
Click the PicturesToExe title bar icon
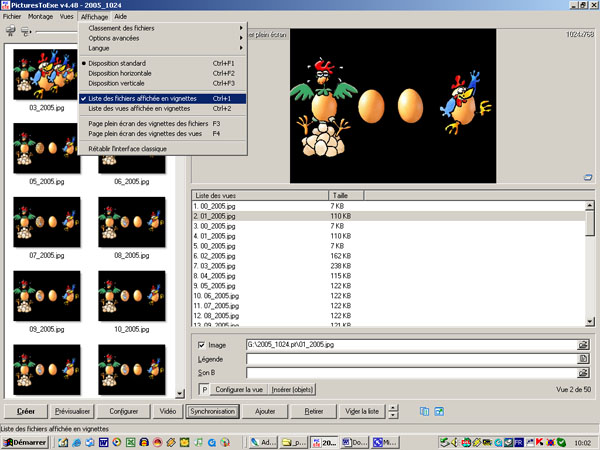coord(5,5)
